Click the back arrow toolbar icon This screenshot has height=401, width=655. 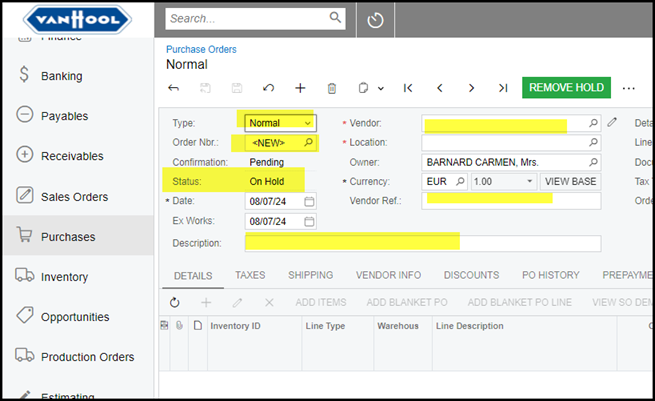(x=174, y=88)
